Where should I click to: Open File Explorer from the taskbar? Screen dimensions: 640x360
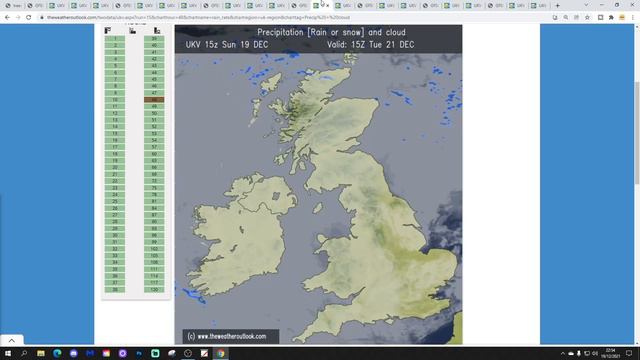coord(41,353)
